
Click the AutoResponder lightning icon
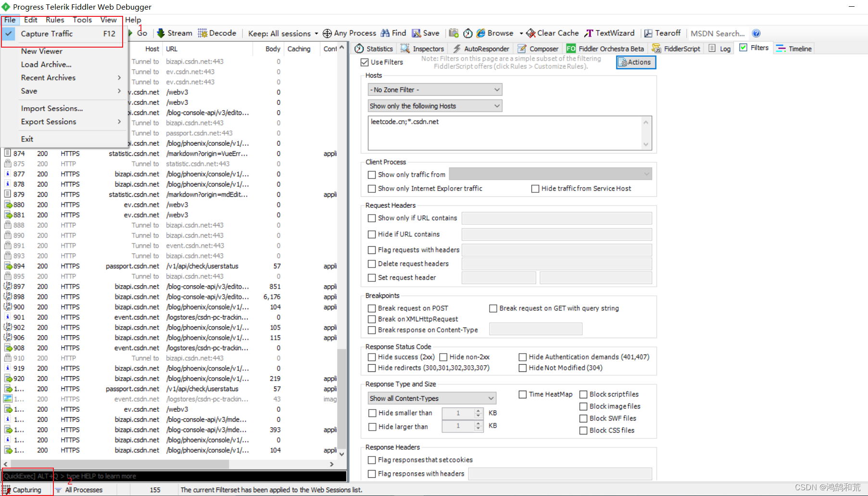[x=457, y=49]
